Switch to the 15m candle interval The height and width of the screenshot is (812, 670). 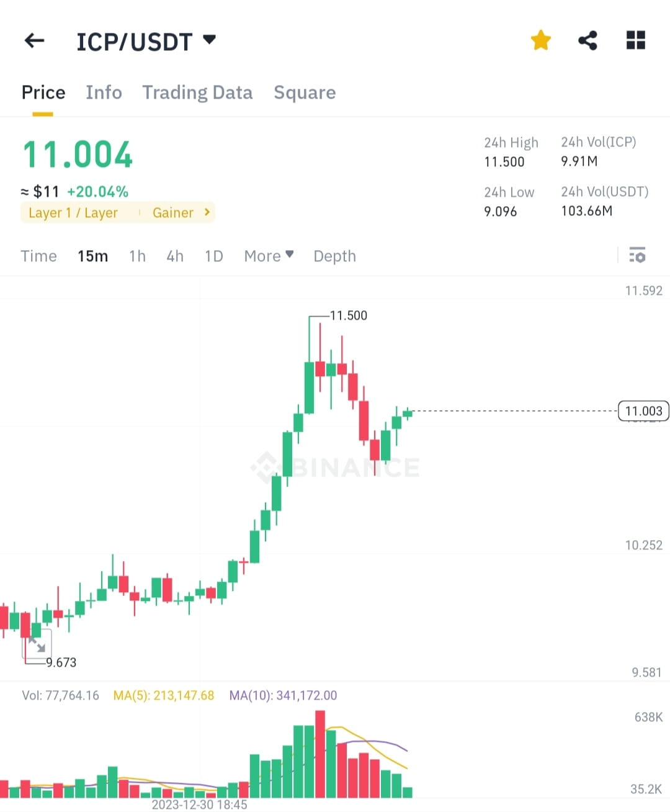tap(92, 256)
